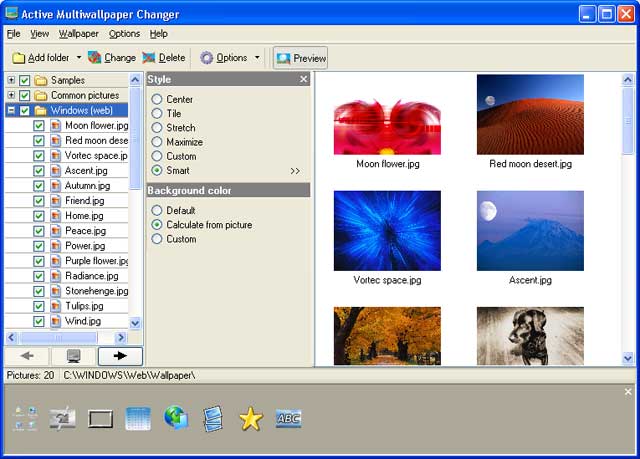Select the Stretch style radio button

157,128
